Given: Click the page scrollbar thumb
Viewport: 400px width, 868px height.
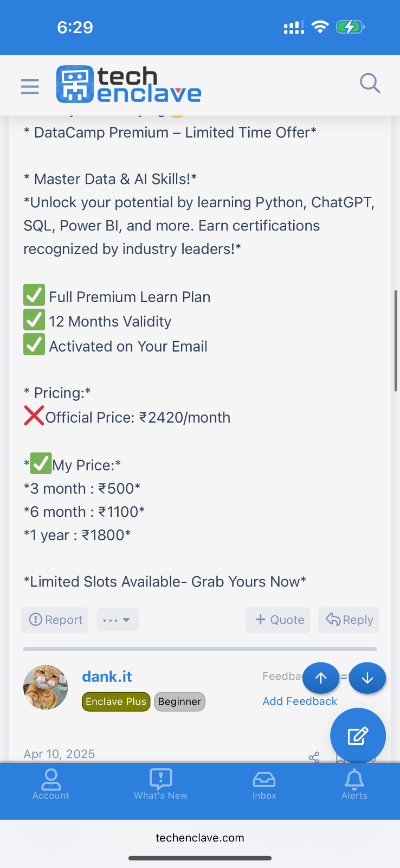Looking at the screenshot, I should pyautogui.click(x=396, y=341).
